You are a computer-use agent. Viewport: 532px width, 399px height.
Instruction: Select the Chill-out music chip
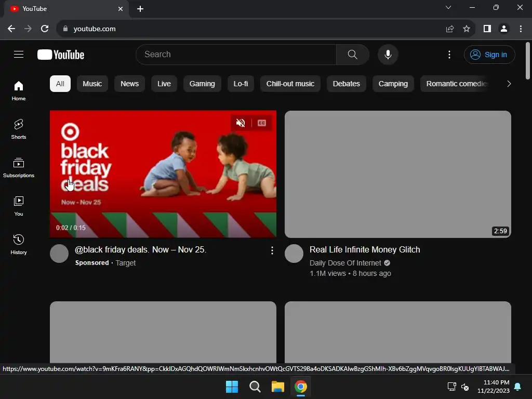(x=290, y=84)
